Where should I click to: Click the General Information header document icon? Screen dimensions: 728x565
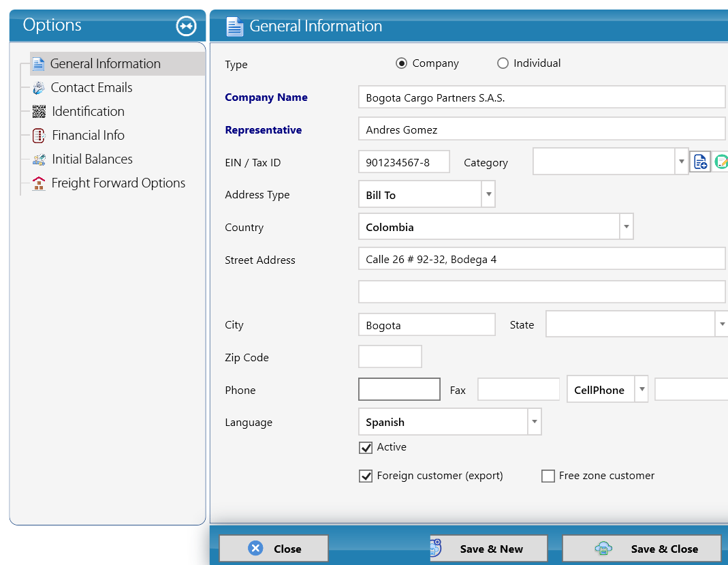(x=234, y=26)
